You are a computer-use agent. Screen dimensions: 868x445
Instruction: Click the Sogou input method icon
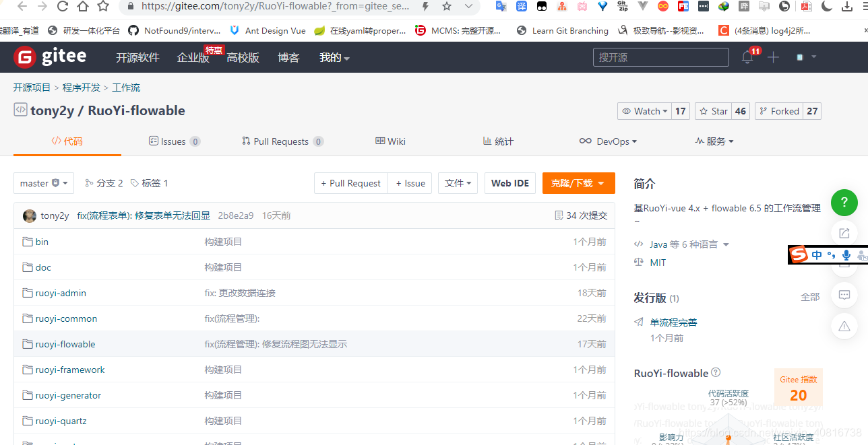point(799,255)
